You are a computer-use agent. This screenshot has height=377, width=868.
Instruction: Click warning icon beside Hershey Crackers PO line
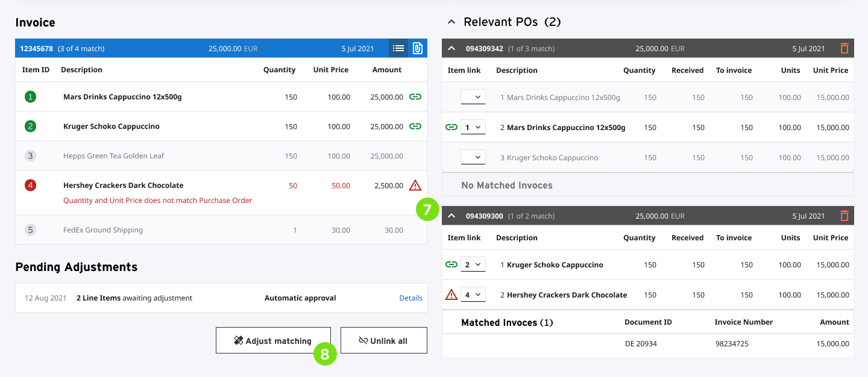click(x=451, y=295)
